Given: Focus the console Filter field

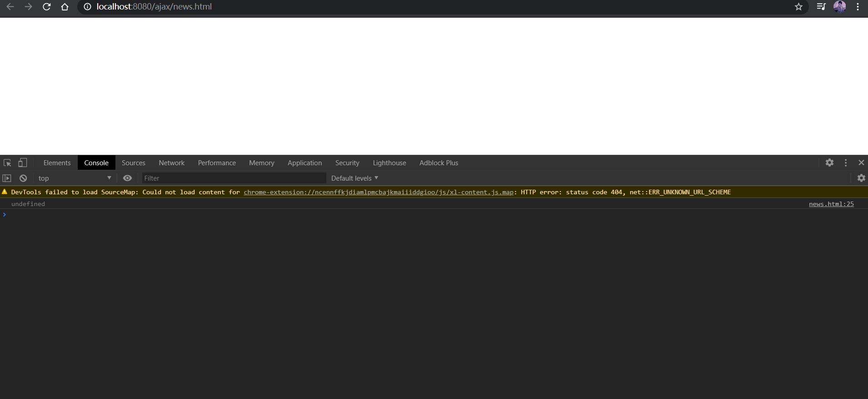Looking at the screenshot, I should pos(234,178).
